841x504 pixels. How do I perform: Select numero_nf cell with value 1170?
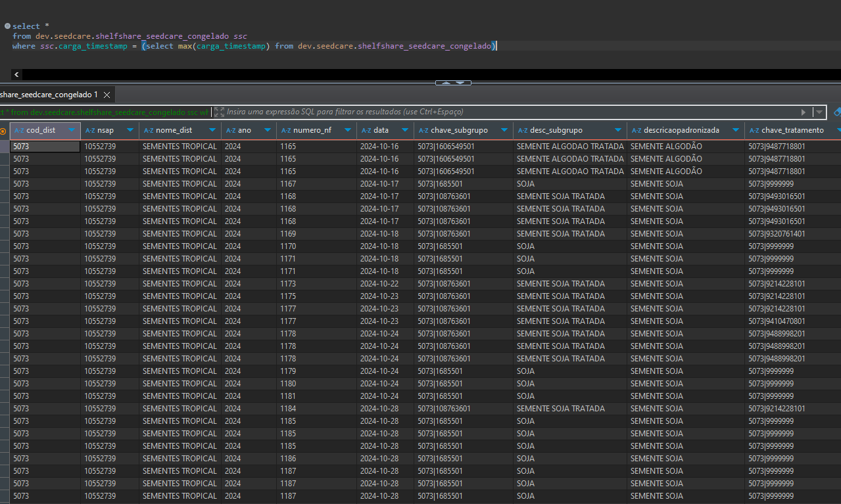coord(316,246)
